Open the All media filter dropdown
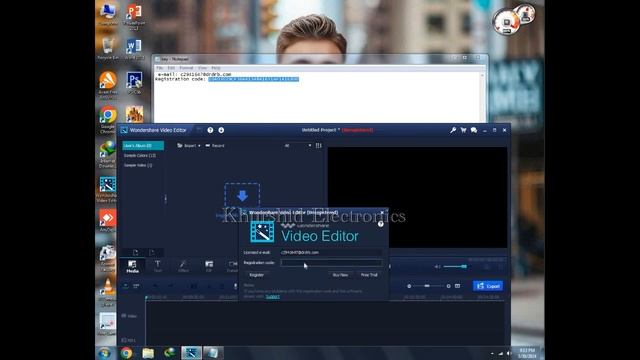 (298, 145)
